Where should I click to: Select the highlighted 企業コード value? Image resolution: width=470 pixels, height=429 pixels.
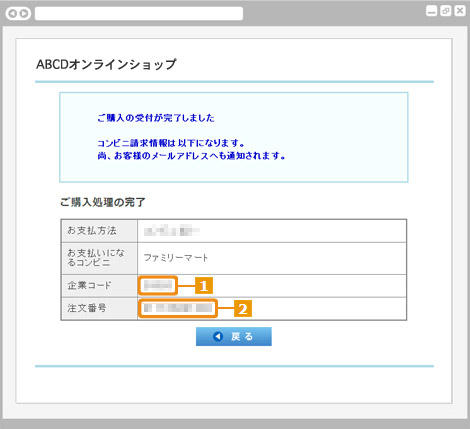157,285
